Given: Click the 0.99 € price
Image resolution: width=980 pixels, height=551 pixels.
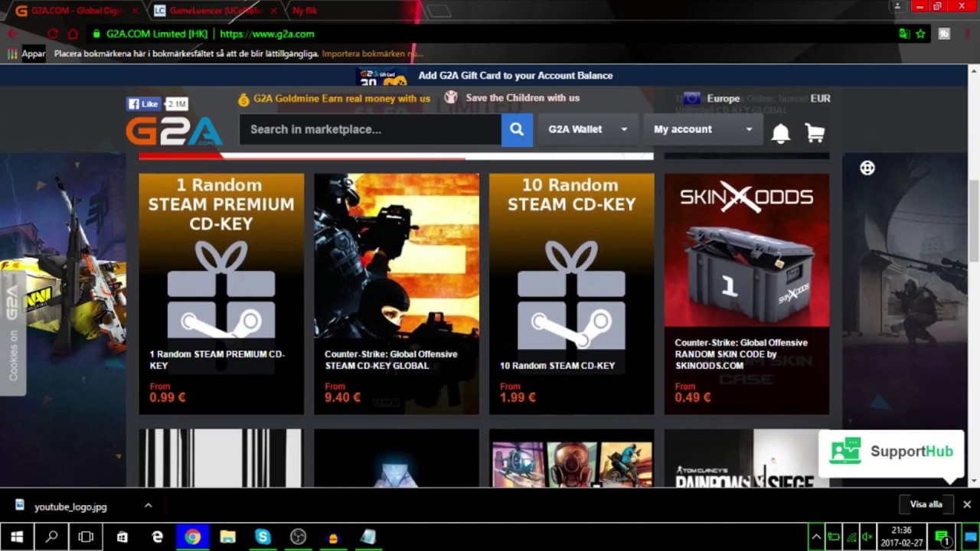Looking at the screenshot, I should (168, 397).
